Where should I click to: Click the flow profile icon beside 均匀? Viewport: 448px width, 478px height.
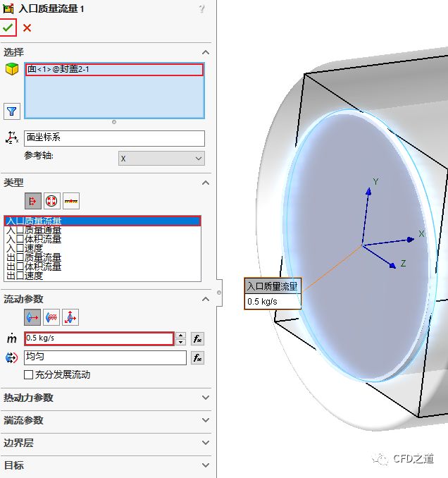point(11,357)
